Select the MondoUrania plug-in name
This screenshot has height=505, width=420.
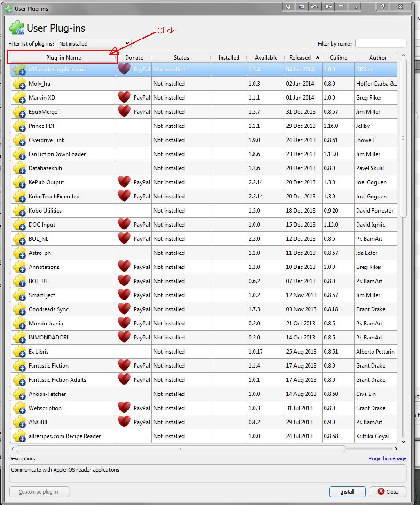[x=46, y=324]
